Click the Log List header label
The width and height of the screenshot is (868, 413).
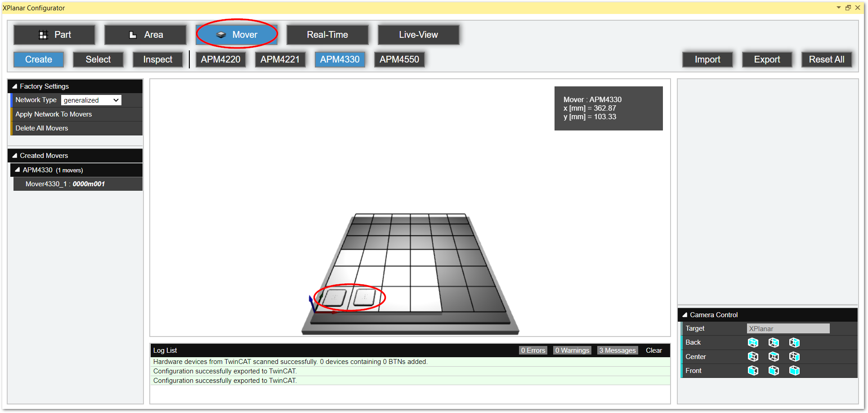(165, 350)
